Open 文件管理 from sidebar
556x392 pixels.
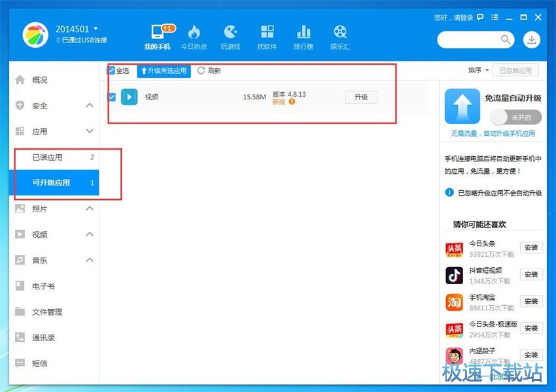click(x=54, y=312)
